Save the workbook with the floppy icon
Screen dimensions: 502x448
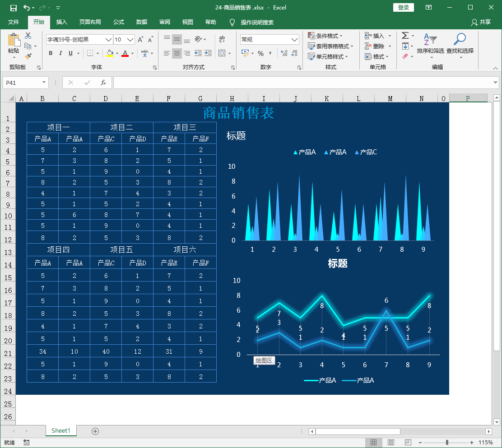pos(14,8)
